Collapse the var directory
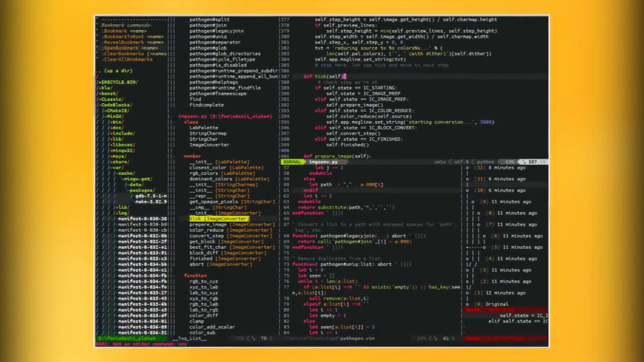The height and width of the screenshot is (362, 644). point(116,167)
